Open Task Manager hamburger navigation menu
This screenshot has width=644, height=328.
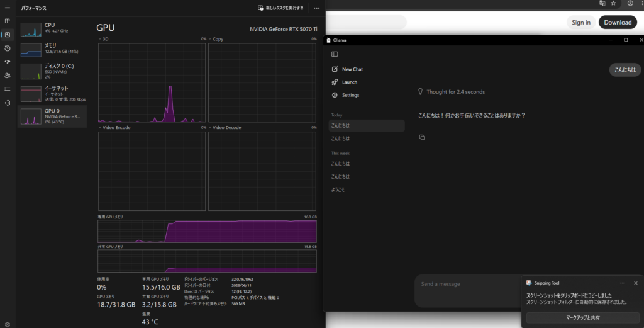point(7,8)
